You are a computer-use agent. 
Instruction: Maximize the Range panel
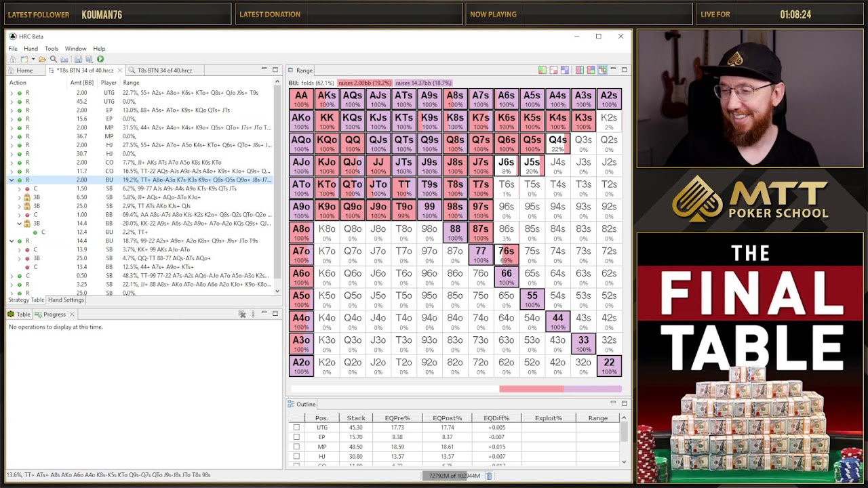click(x=624, y=70)
